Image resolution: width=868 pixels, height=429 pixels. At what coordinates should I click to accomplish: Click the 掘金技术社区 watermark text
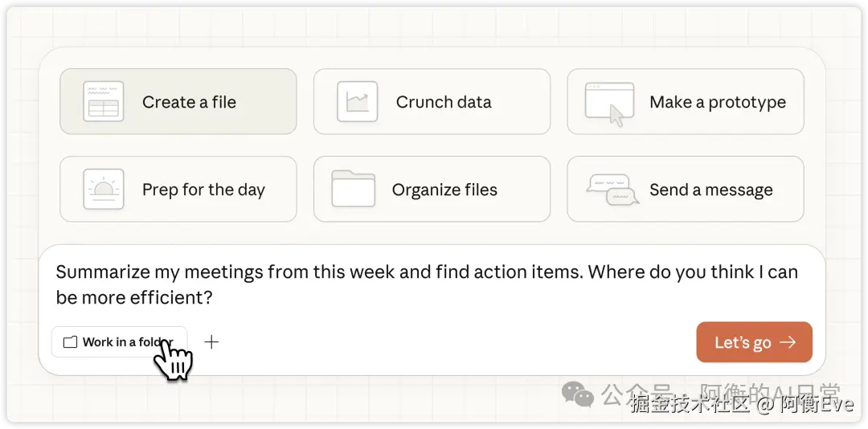pos(690,404)
